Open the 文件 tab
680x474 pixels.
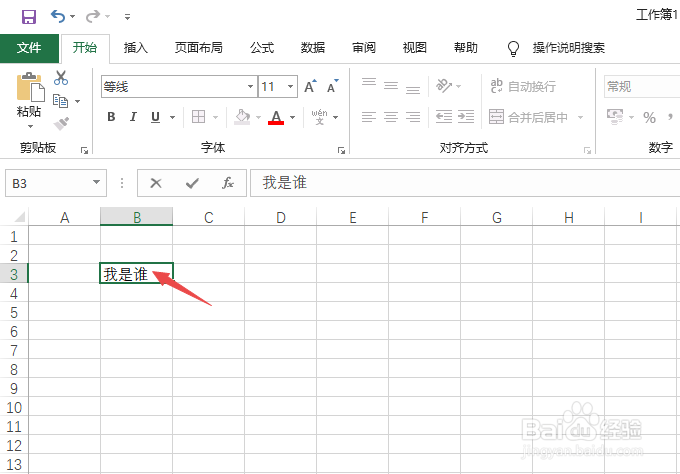(x=29, y=48)
